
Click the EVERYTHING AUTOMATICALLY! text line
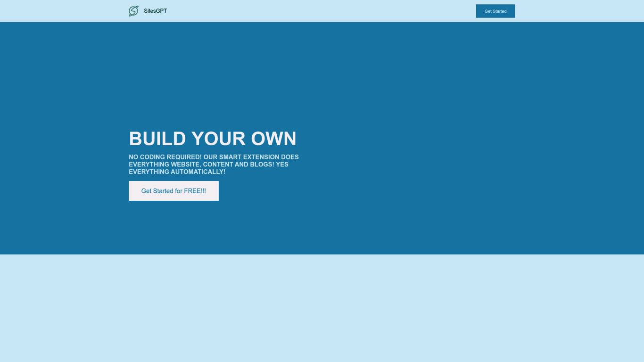177,172
